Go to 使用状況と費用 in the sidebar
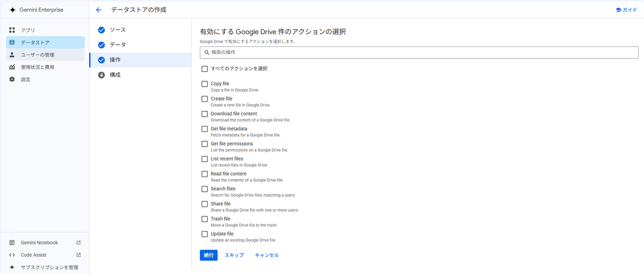Screen dimensions: 644x274 click(45, 67)
